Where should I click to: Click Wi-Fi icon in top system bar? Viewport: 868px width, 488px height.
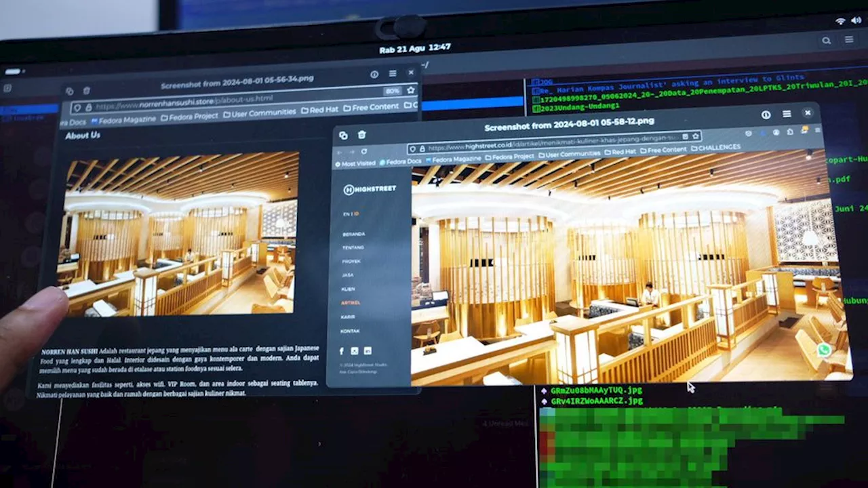pyautogui.click(x=840, y=21)
